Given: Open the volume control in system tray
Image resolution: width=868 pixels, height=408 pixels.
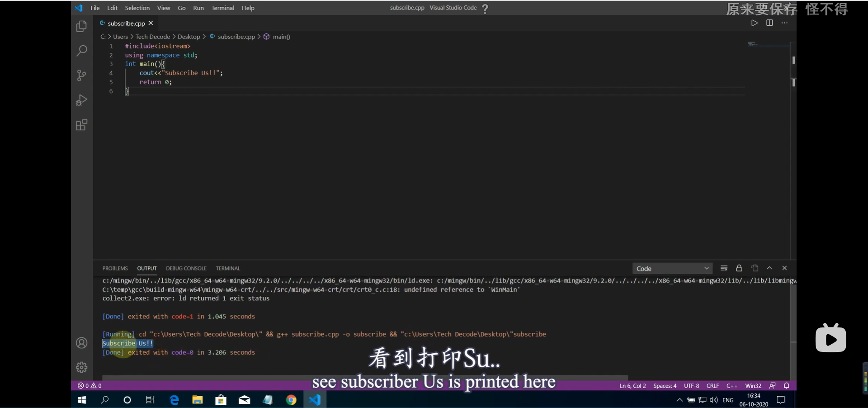Looking at the screenshot, I should [713, 400].
